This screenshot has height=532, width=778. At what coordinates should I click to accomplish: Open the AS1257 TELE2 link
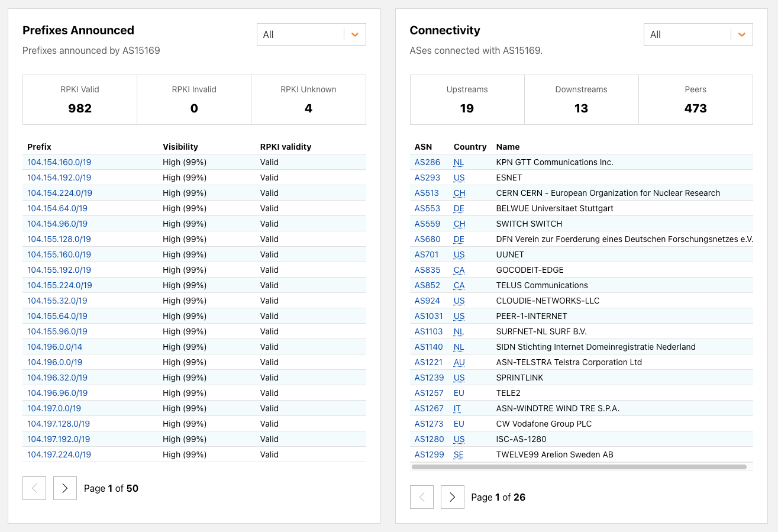429,393
